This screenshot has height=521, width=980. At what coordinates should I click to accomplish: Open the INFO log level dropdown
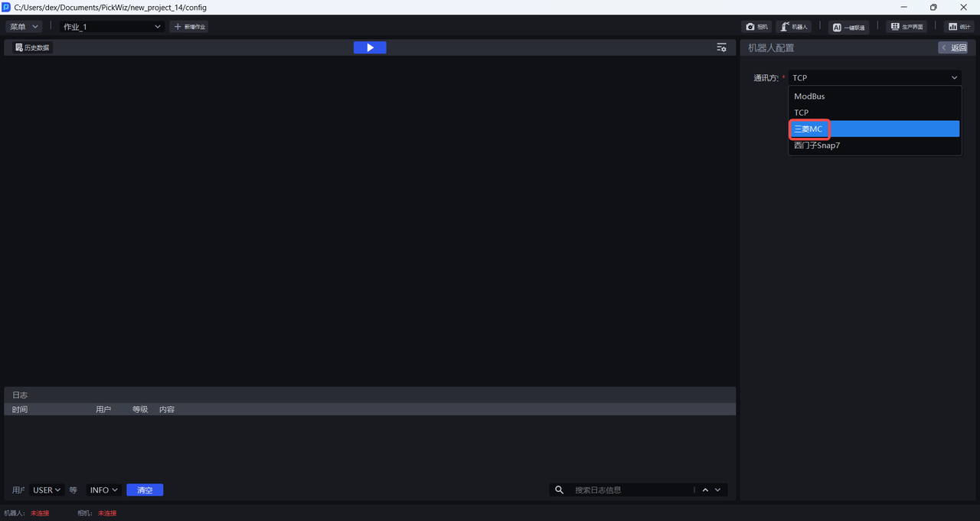coord(104,490)
